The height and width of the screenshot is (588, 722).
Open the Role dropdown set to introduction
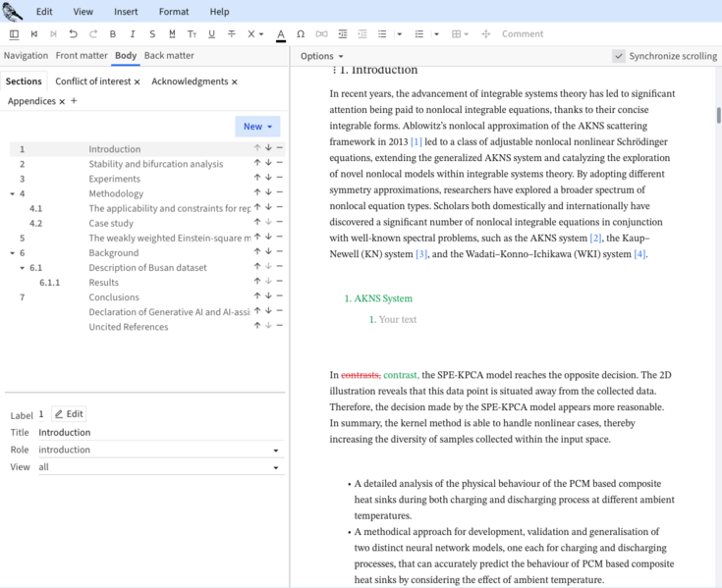[161, 450]
